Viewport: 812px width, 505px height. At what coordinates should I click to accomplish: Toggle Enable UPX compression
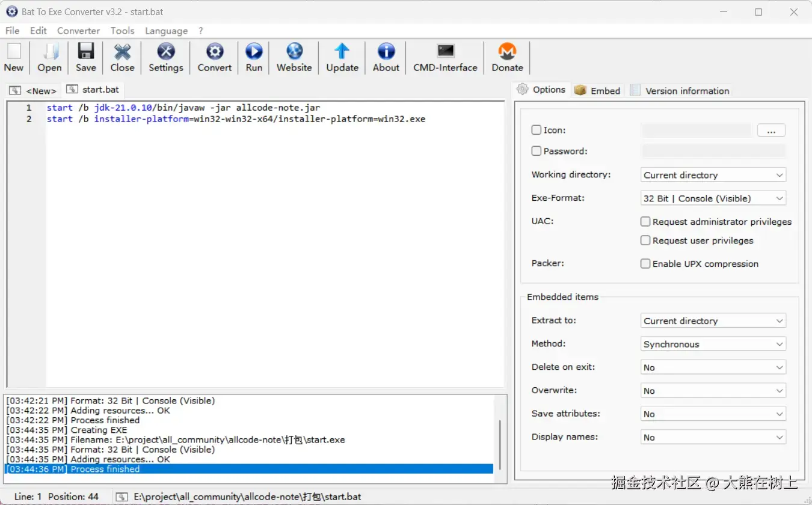pos(645,263)
